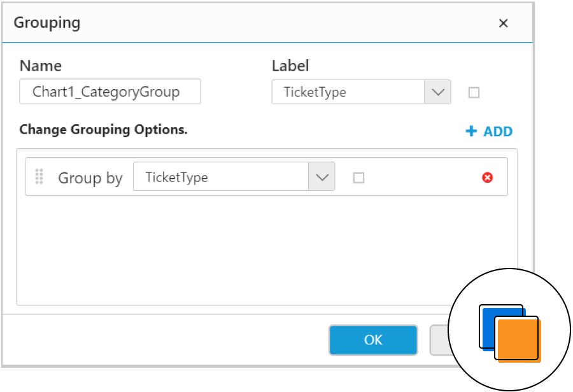This screenshot has width=573, height=392.
Task: Click the drag handle dots beside Group by
Action: tap(38, 178)
